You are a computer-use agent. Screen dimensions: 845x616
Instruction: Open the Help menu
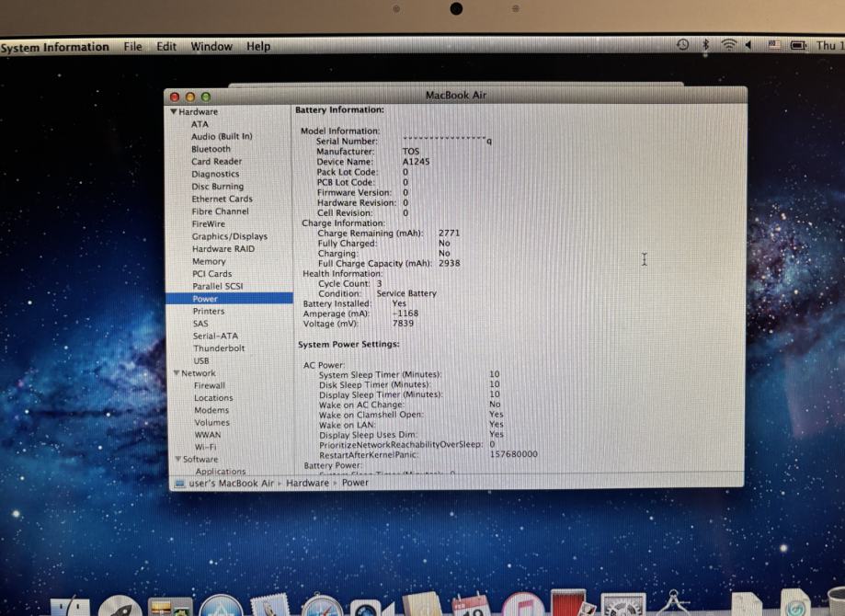pyautogui.click(x=258, y=46)
